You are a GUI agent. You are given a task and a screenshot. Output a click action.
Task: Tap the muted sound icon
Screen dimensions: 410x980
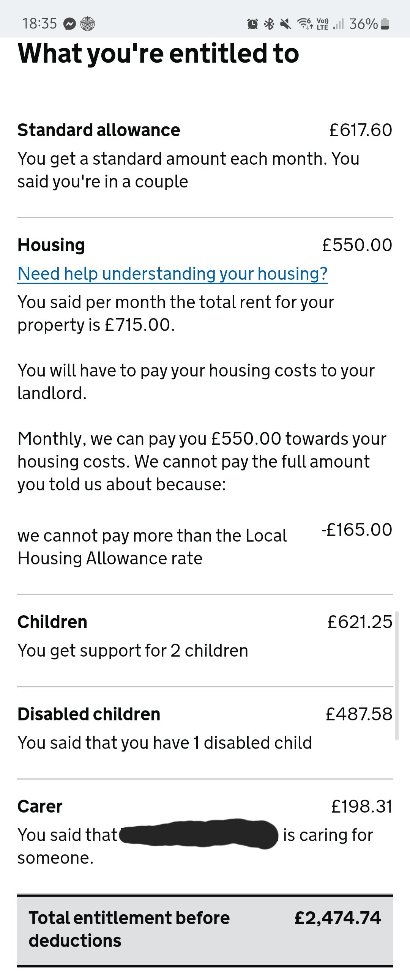pyautogui.click(x=285, y=24)
